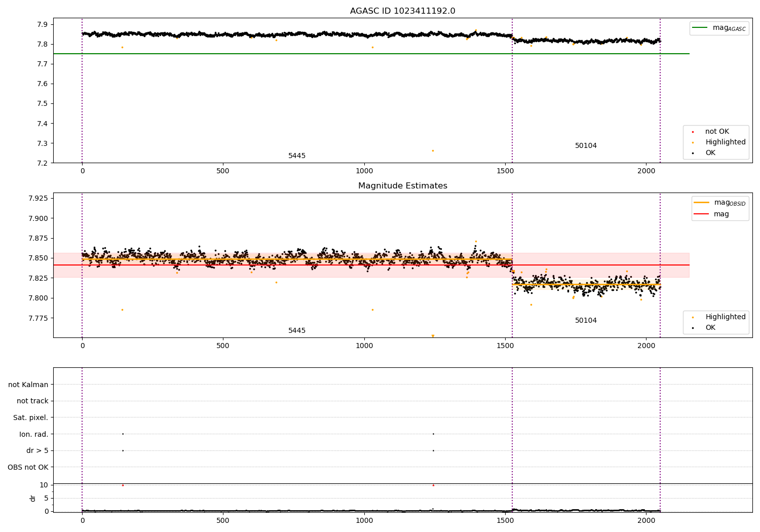Image resolution: width=760 pixels, height=532 pixels.
Task: Click obsid label '50104' in Magnitude Estimates plot
Action: click(586, 321)
